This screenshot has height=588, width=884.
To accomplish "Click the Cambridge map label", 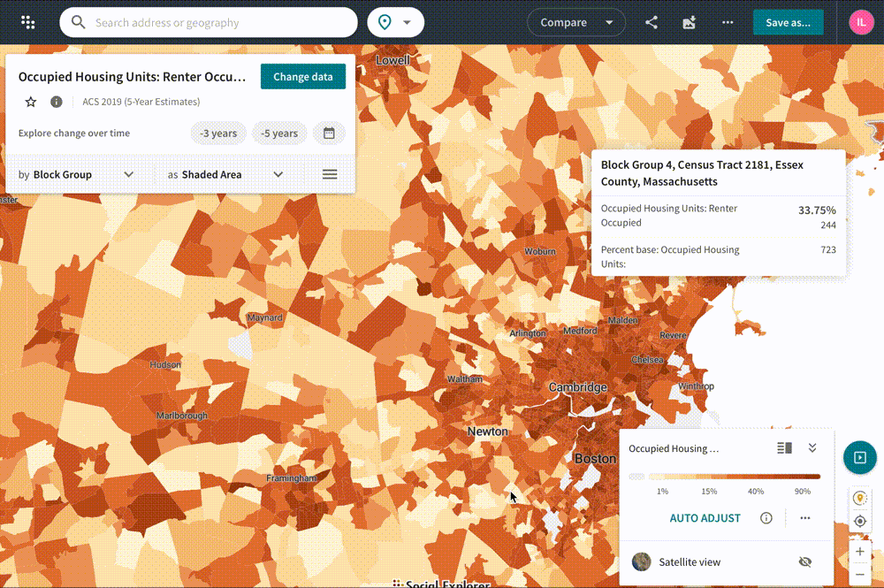I will [x=578, y=387].
